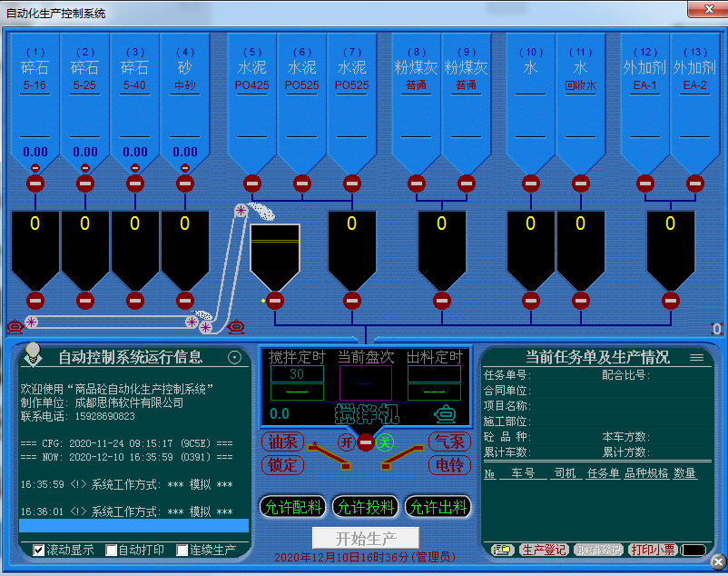Click the small card icon left of 生产登记

[502, 550]
